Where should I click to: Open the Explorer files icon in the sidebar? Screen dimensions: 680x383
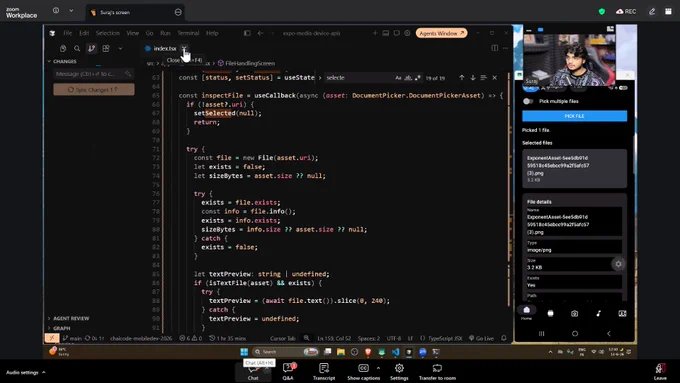tap(63, 49)
